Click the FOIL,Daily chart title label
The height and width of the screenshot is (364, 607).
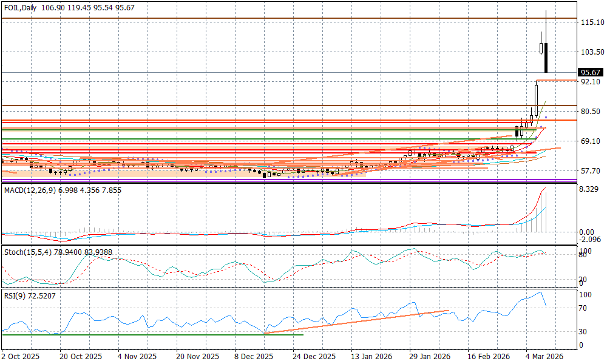point(21,7)
